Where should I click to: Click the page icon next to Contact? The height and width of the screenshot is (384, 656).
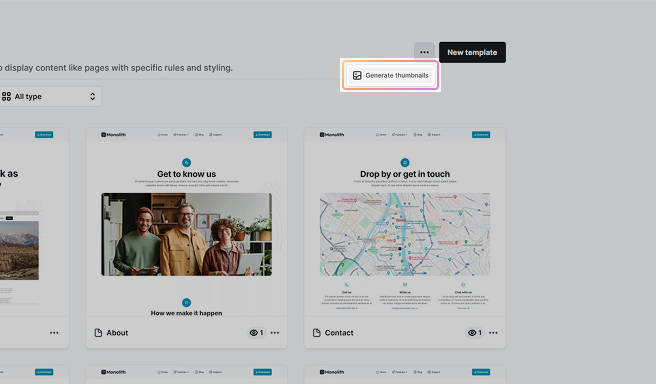317,333
